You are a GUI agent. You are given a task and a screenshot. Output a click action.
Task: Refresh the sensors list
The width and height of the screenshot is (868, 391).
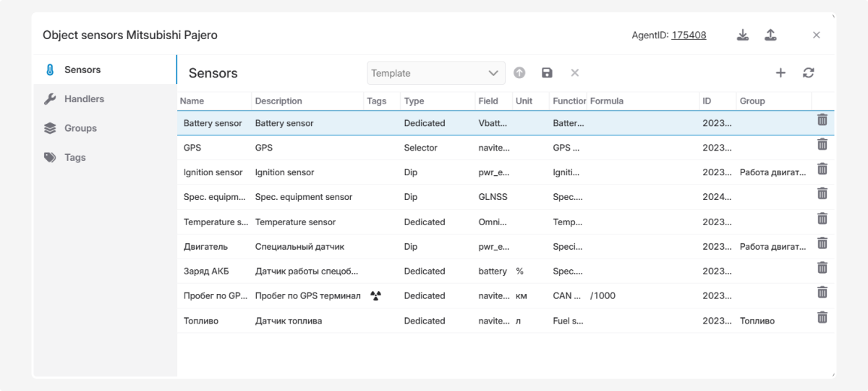[x=809, y=72]
